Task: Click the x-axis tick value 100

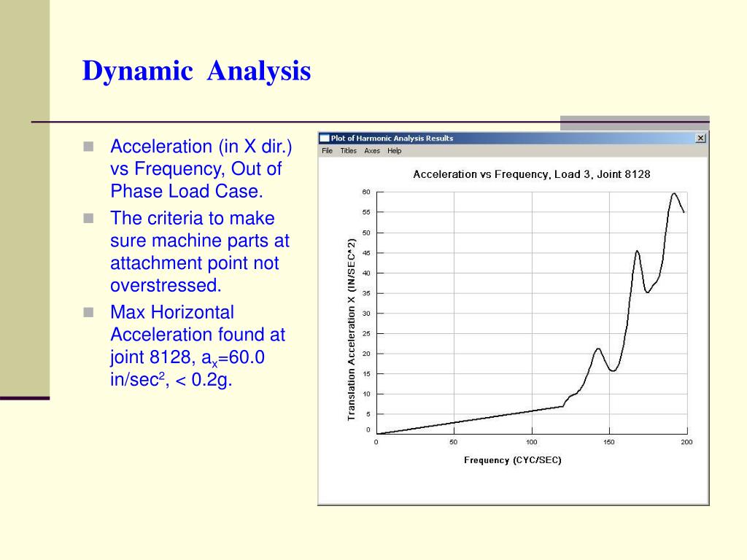Action: (x=532, y=442)
